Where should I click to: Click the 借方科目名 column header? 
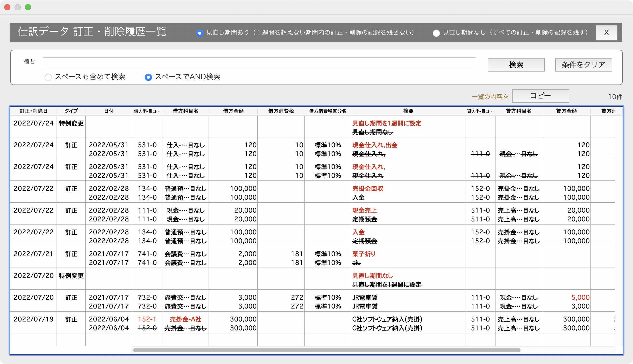185,111
